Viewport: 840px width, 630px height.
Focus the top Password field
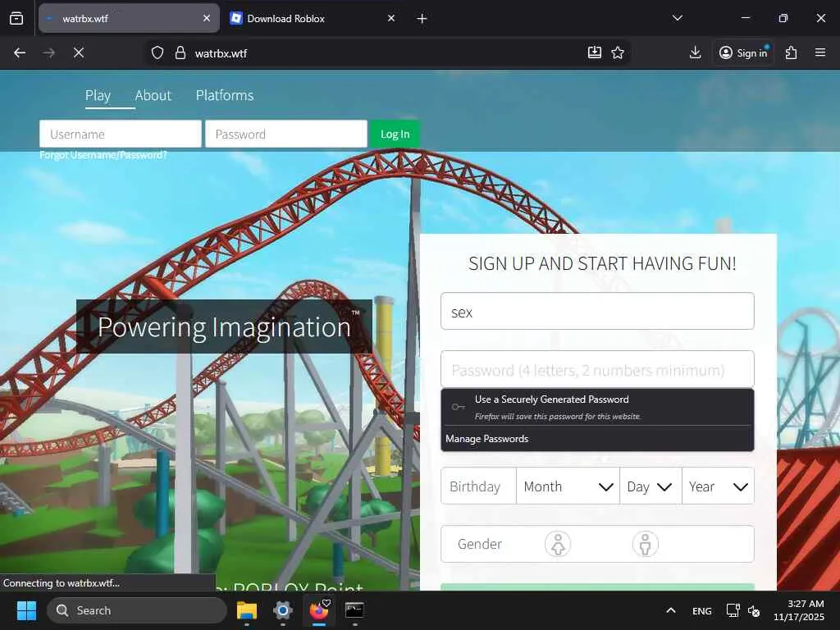tap(286, 134)
